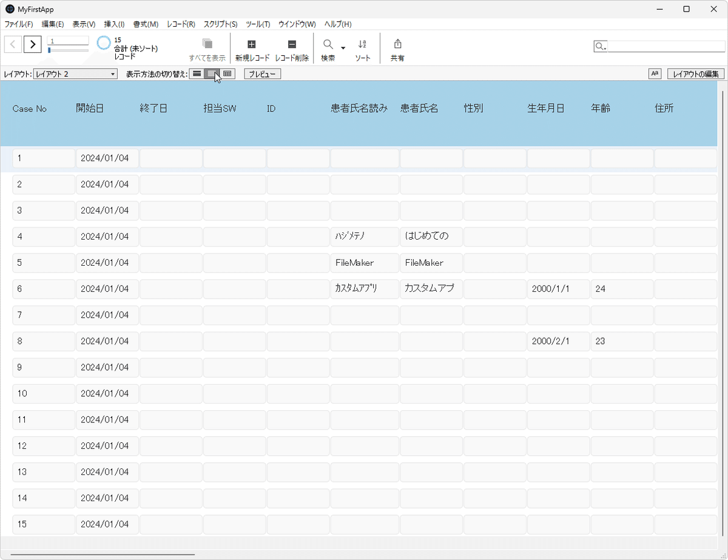
Task: Click the current record number field
Action: pyautogui.click(x=68, y=41)
